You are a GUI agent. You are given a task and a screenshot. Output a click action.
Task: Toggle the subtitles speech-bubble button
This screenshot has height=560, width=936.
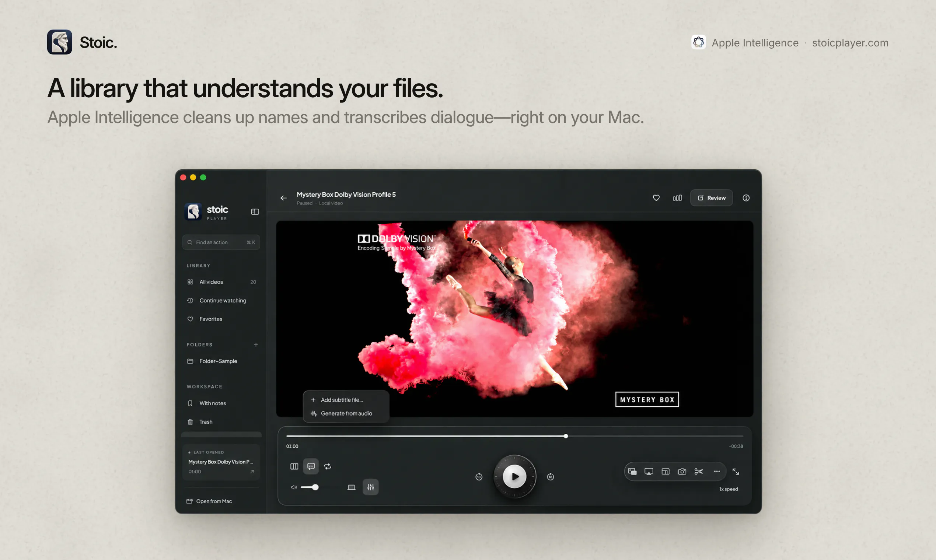coord(311,466)
